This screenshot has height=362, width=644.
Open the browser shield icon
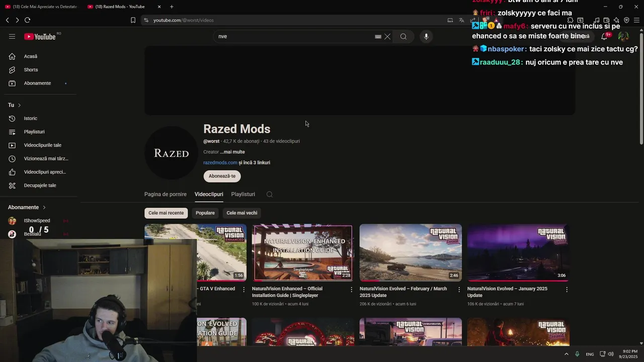click(626, 20)
